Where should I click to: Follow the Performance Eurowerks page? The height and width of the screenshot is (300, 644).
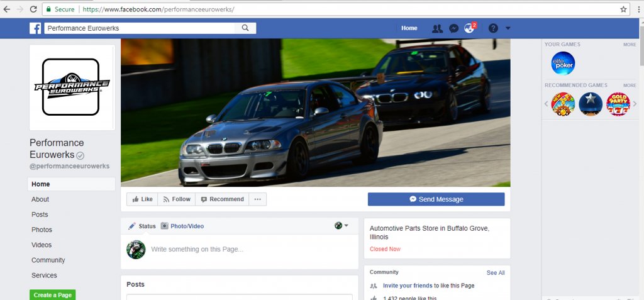(177, 199)
